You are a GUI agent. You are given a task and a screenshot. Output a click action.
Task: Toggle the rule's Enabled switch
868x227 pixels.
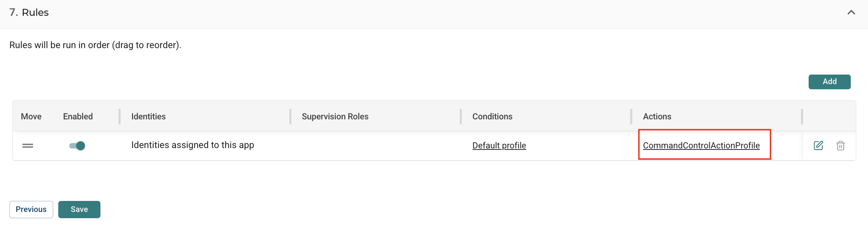[x=77, y=146]
